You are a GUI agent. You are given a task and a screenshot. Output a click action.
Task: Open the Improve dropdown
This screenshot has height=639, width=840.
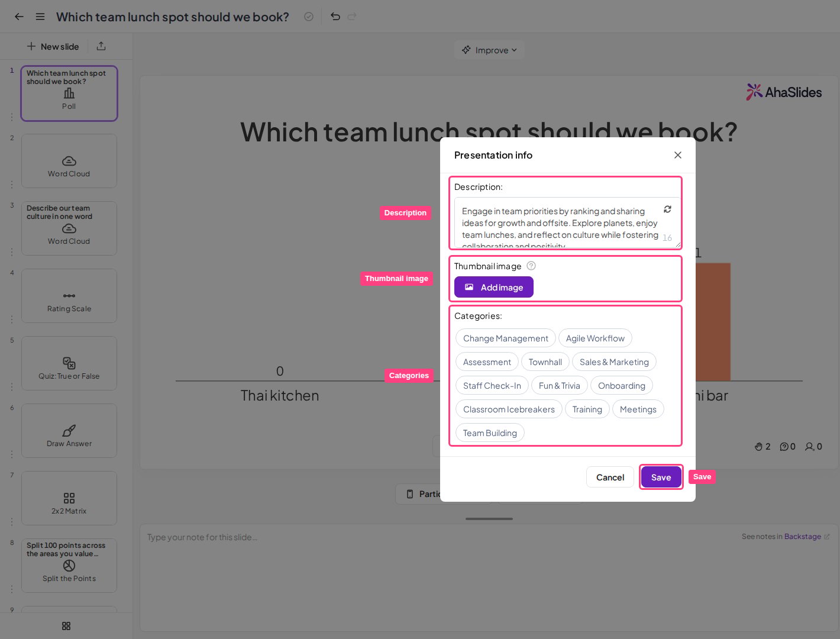coord(489,50)
